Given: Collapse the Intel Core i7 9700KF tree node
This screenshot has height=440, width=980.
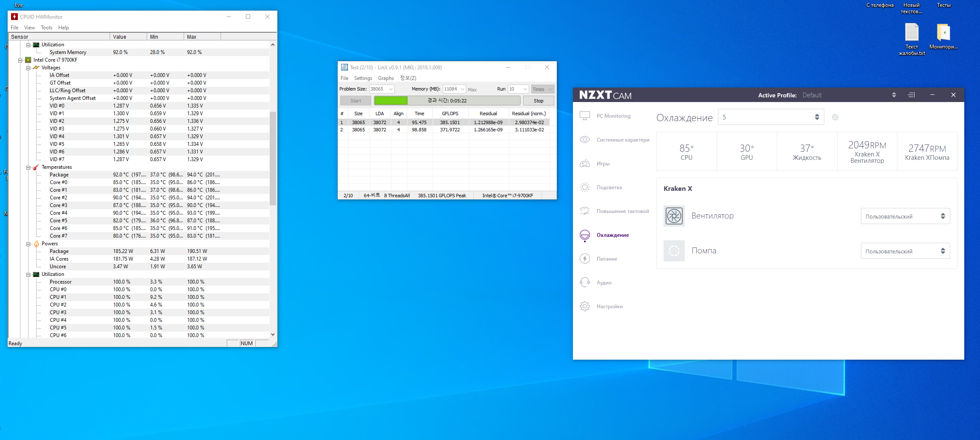Looking at the screenshot, I should [x=20, y=60].
